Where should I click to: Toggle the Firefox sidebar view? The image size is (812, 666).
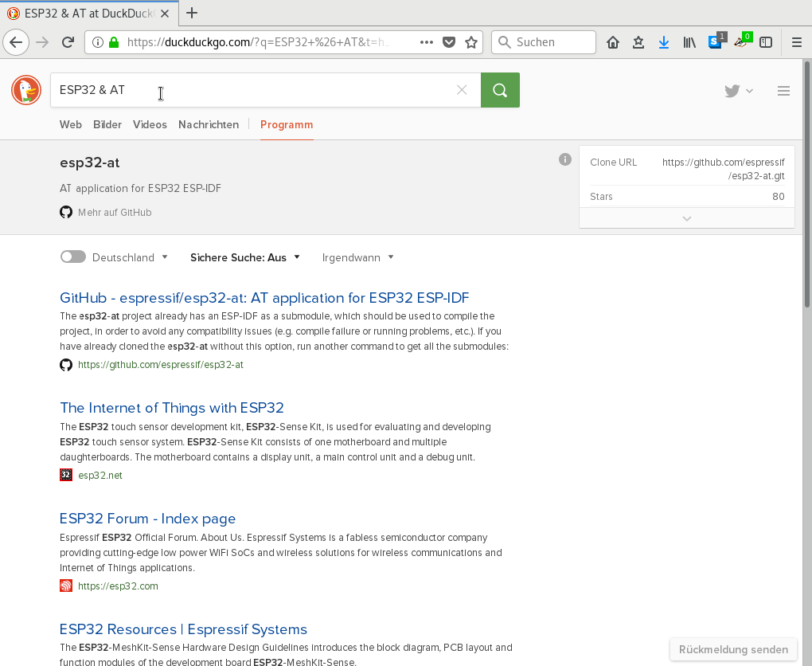[766, 42]
